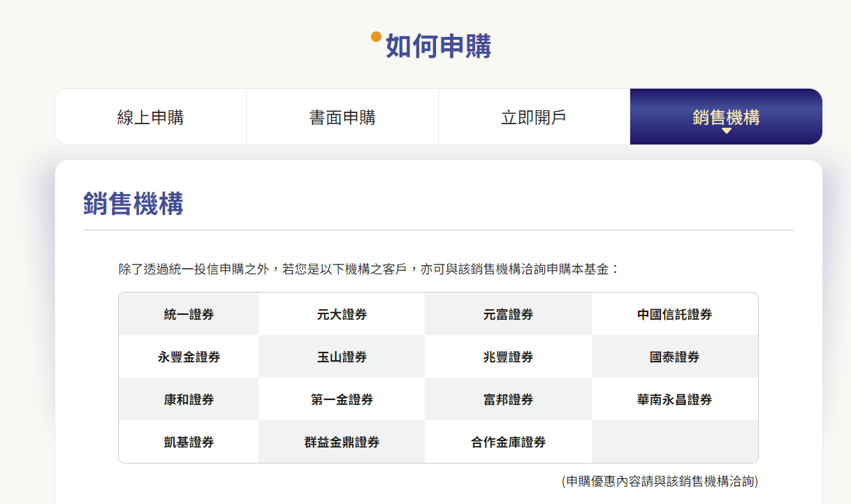Click the intro sentence beginning 除了透過統一投信申購之外
The width and height of the screenshot is (851, 504).
coord(370,269)
